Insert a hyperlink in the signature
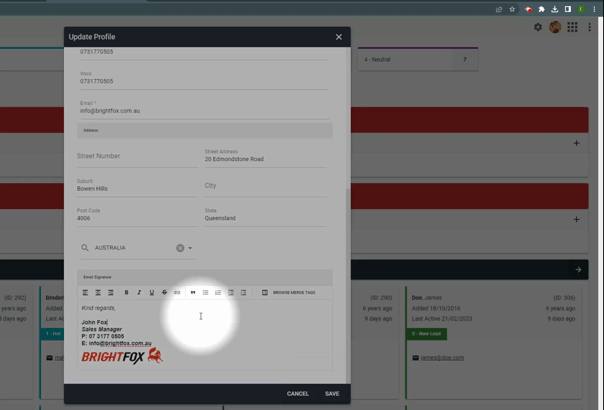604x410 pixels. (177, 292)
